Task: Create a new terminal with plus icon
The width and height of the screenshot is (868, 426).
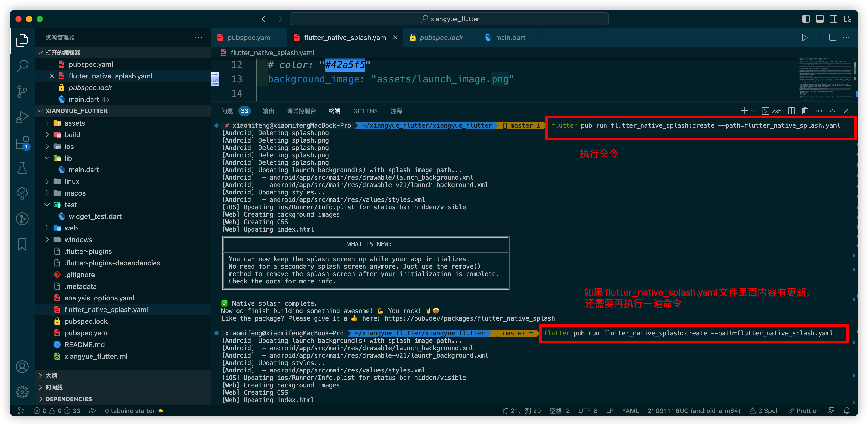Action: pos(744,111)
